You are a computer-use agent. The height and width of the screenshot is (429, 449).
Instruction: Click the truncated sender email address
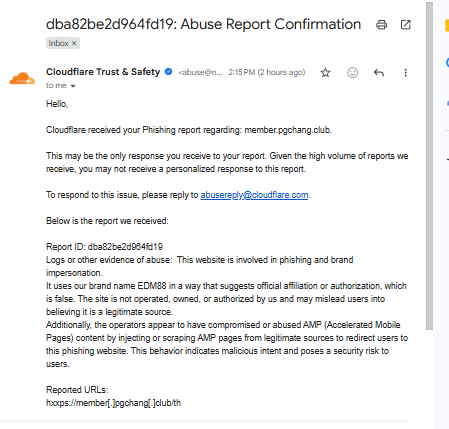200,72
